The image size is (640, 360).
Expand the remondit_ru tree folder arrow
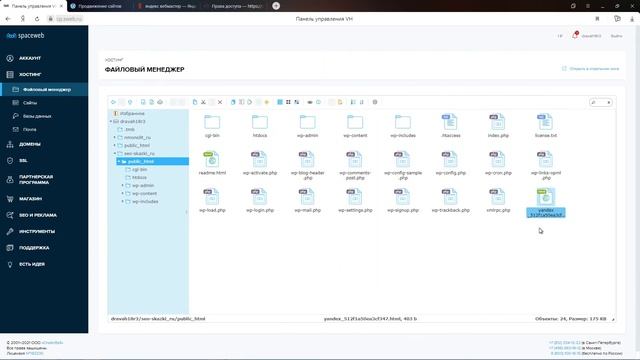coord(115,138)
